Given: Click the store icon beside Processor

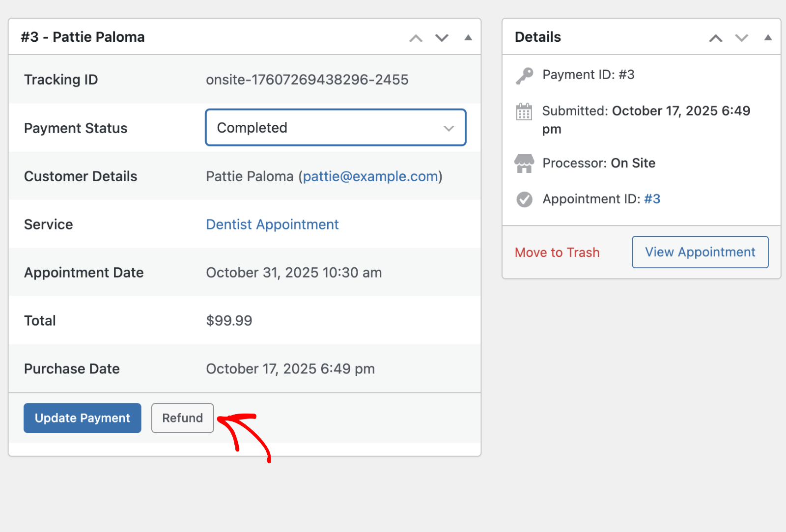Looking at the screenshot, I should point(524,164).
